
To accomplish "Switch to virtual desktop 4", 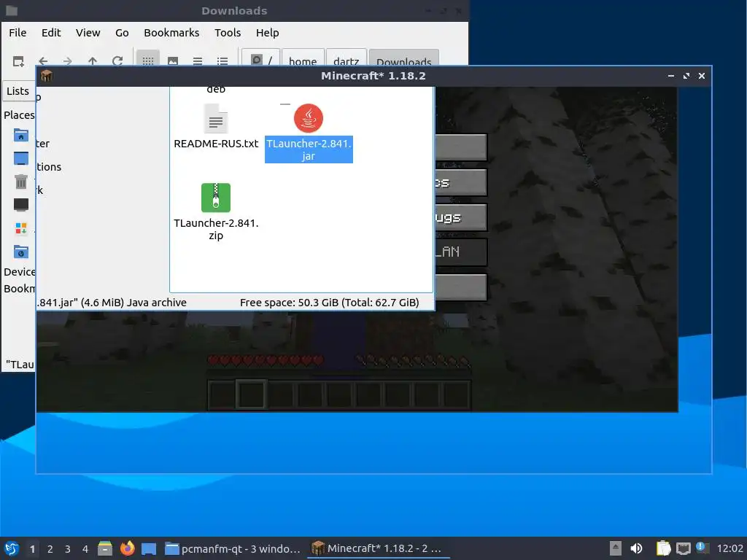I will [x=85, y=549].
